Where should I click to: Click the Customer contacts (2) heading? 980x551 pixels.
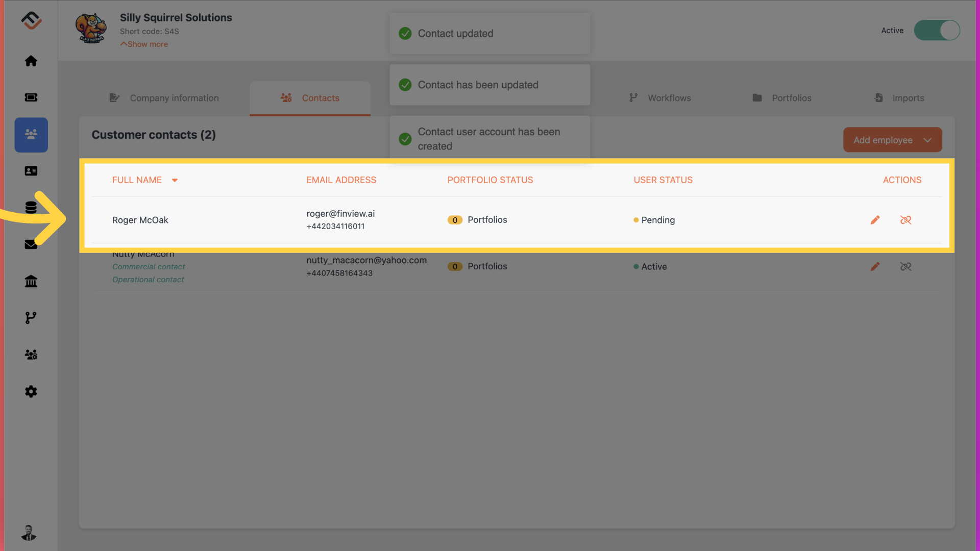(x=154, y=135)
